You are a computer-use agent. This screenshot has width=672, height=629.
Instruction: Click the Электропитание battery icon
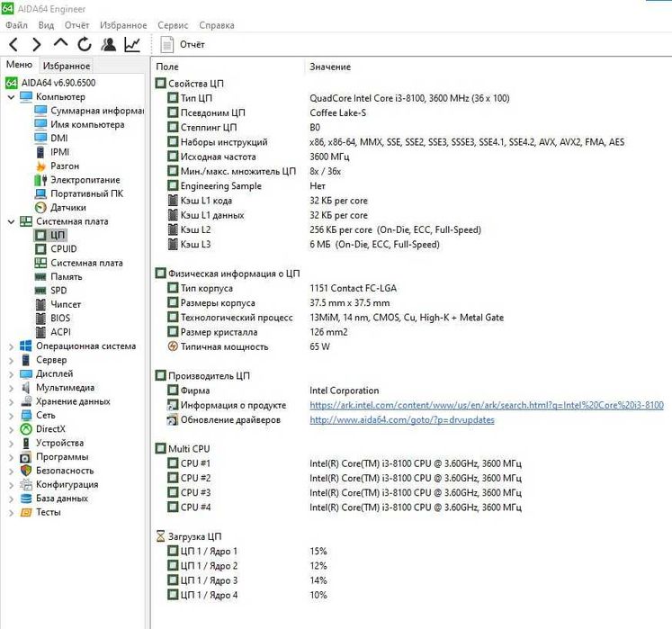(x=40, y=180)
